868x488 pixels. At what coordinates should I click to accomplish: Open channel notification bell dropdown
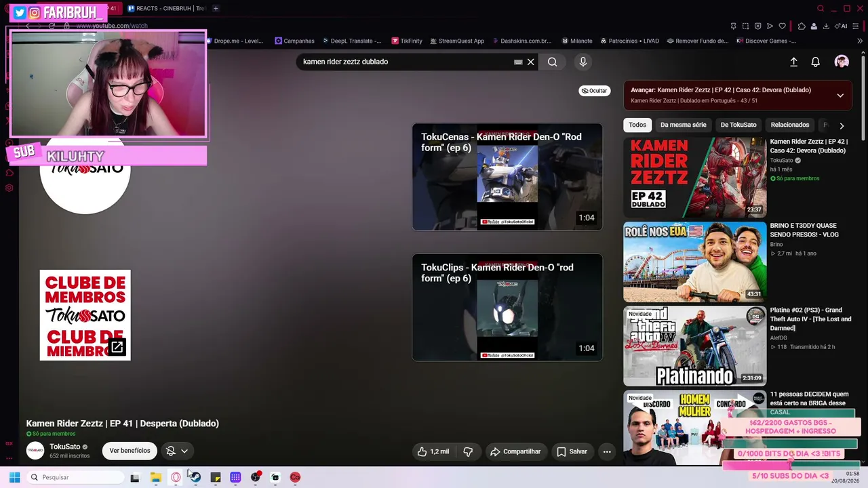tap(177, 451)
